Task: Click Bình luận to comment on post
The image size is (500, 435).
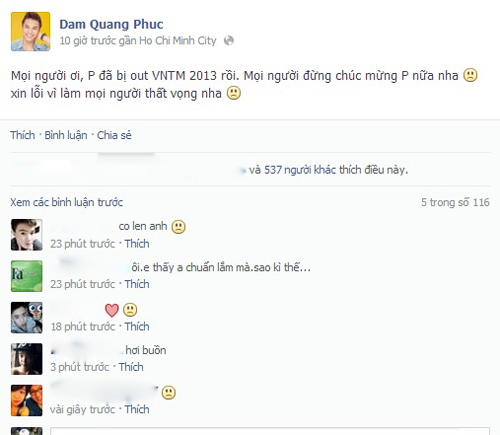Action: point(66,135)
